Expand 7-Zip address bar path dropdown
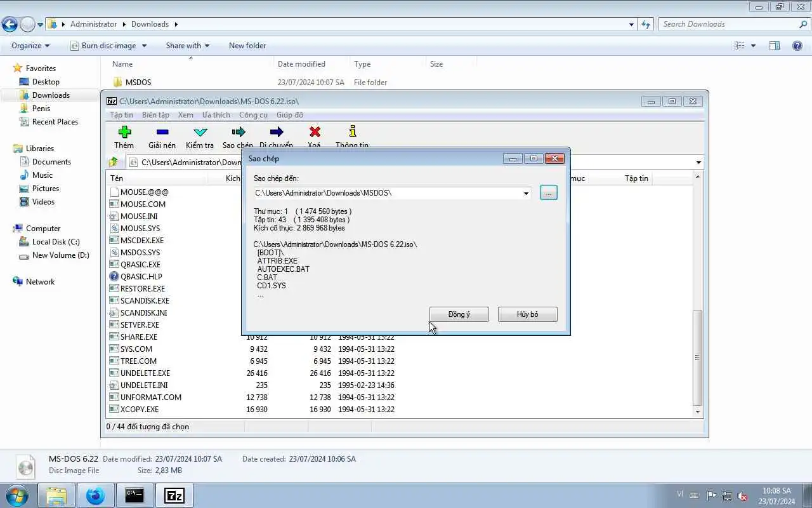The width and height of the screenshot is (812, 508). coord(698,163)
